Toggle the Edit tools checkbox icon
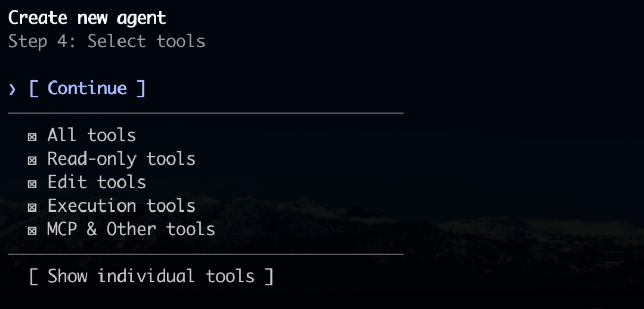This screenshot has width=644, height=309. pyautogui.click(x=32, y=184)
